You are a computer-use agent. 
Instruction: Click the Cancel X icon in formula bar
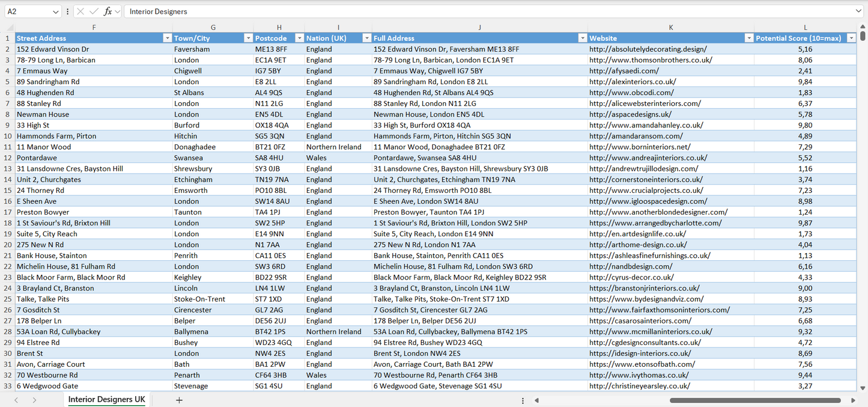pos(80,11)
